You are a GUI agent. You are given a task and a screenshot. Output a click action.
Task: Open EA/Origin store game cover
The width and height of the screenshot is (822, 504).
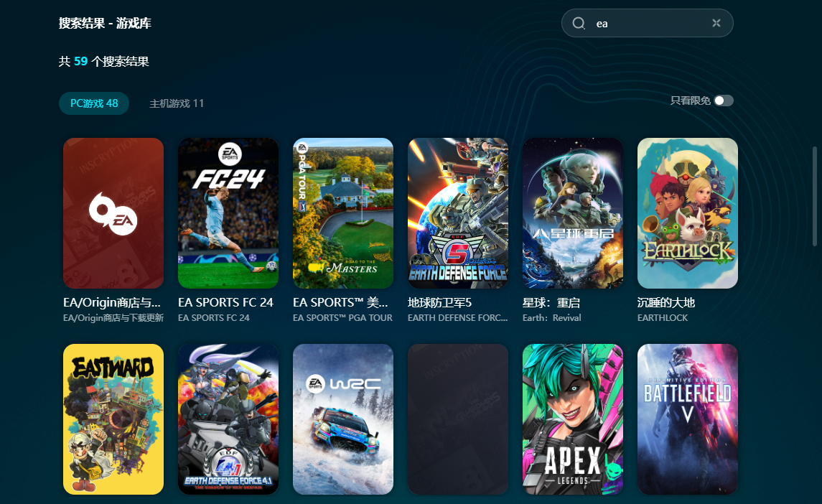[113, 213]
